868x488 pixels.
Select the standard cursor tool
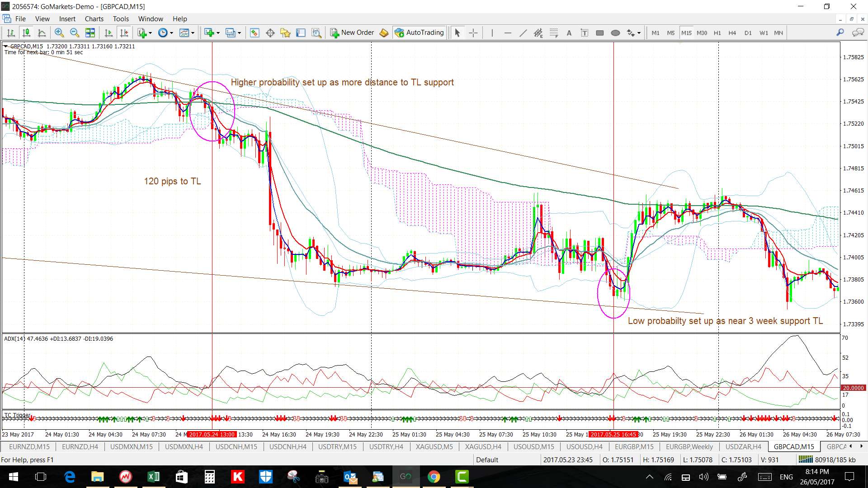click(457, 33)
